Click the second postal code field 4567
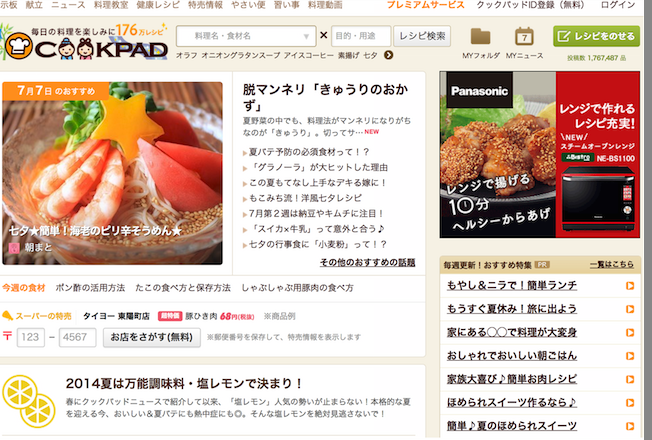 pyautogui.click(x=77, y=337)
